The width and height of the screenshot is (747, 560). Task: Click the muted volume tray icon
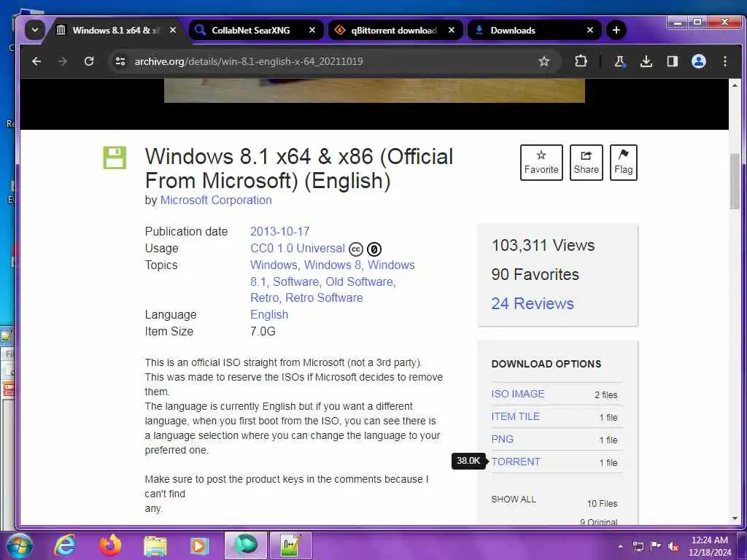[673, 546]
